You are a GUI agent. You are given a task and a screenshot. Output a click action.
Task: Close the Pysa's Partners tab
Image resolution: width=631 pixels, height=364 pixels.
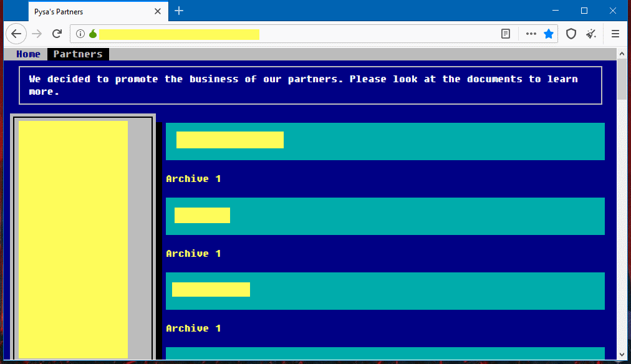(x=158, y=11)
